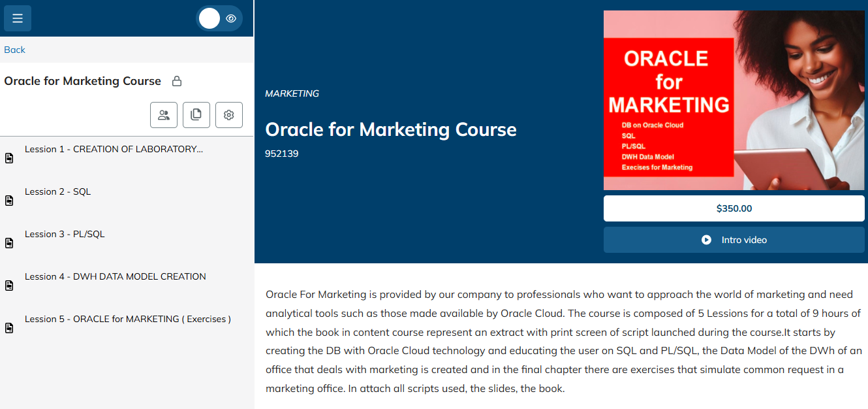Screen dimensions: 868x409
Task: Click the sidebar Oracle for Marketing Course title
Action: [83, 81]
